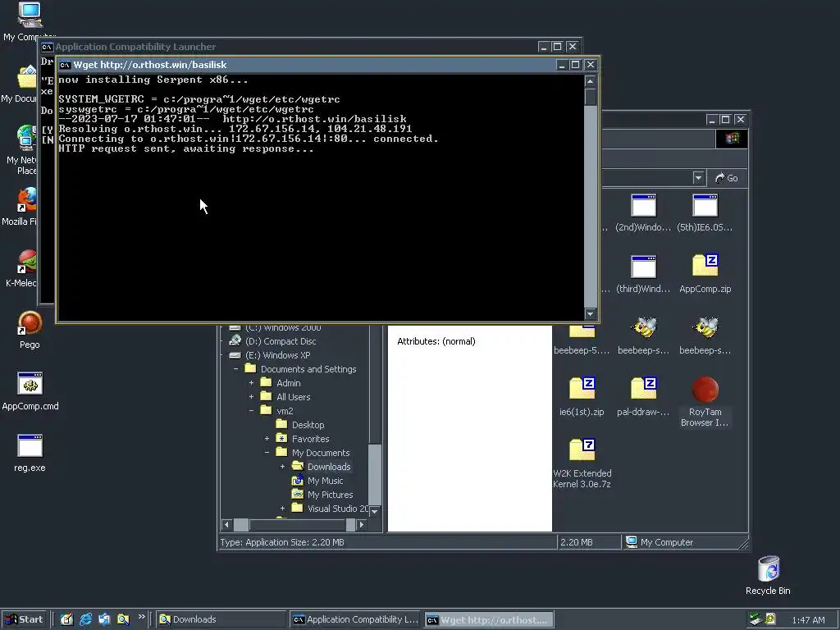Select the reg.exe desktop icon
The image size is (840, 630).
point(30,447)
